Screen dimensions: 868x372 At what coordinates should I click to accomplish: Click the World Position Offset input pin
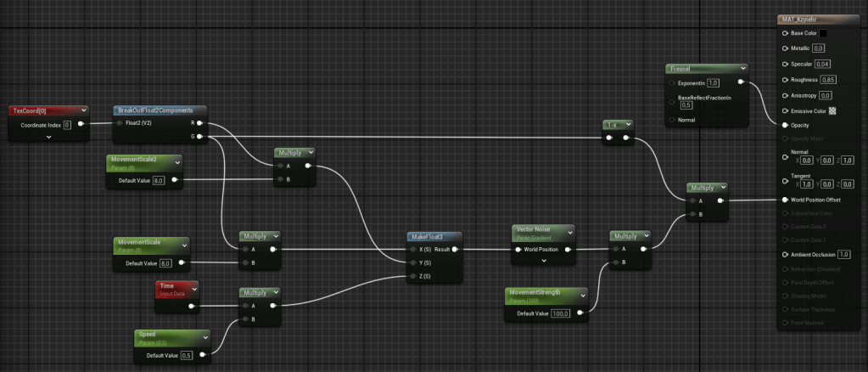[x=784, y=200]
